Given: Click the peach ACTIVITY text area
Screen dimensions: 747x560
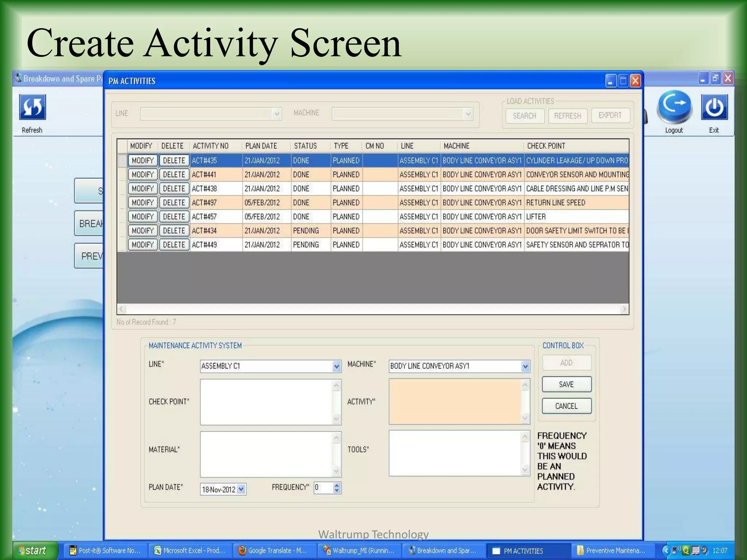Looking at the screenshot, I should pyautogui.click(x=455, y=402).
